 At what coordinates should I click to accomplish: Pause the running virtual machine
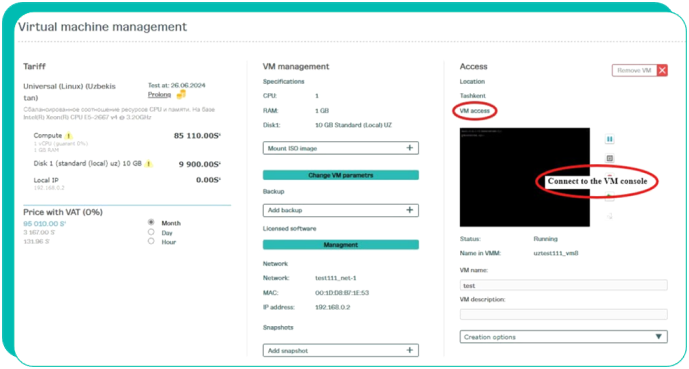(609, 139)
